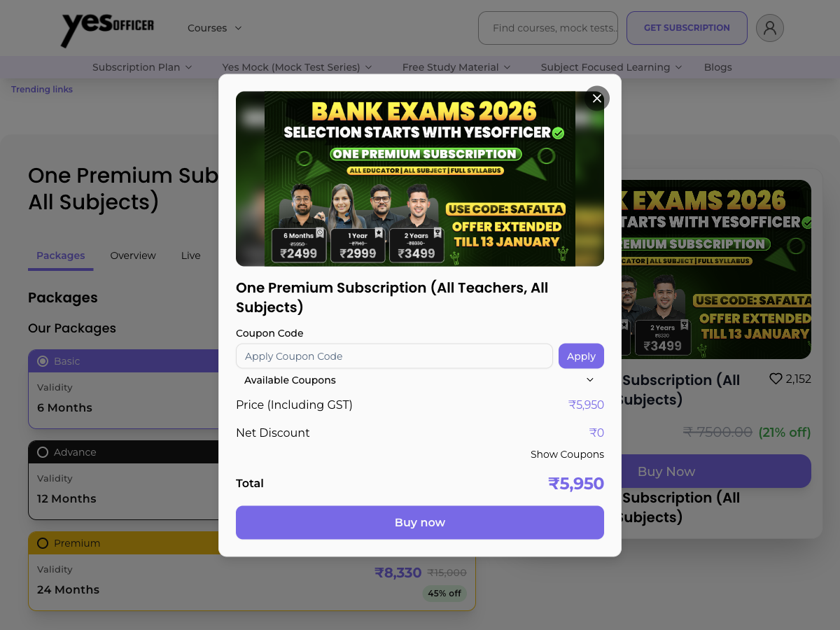This screenshot has height=630, width=840.
Task: Select the Basic package radio button
Action: click(43, 361)
